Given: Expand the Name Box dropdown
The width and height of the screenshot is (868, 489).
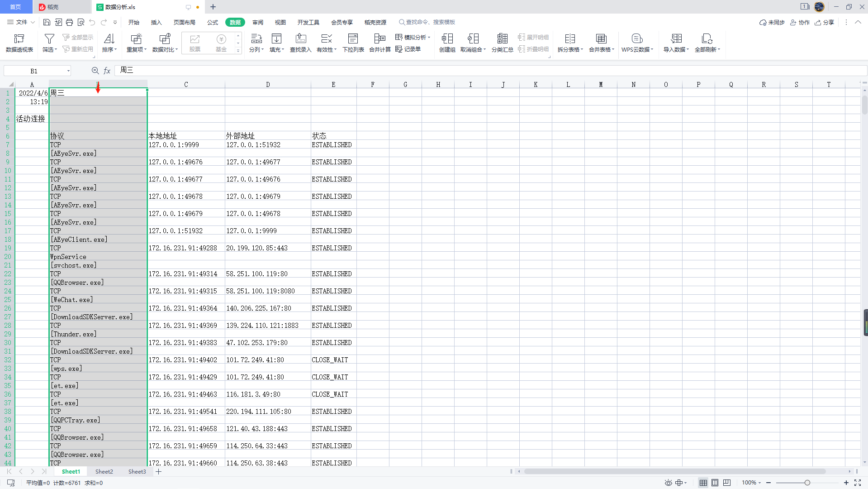Looking at the screenshot, I should (x=68, y=71).
